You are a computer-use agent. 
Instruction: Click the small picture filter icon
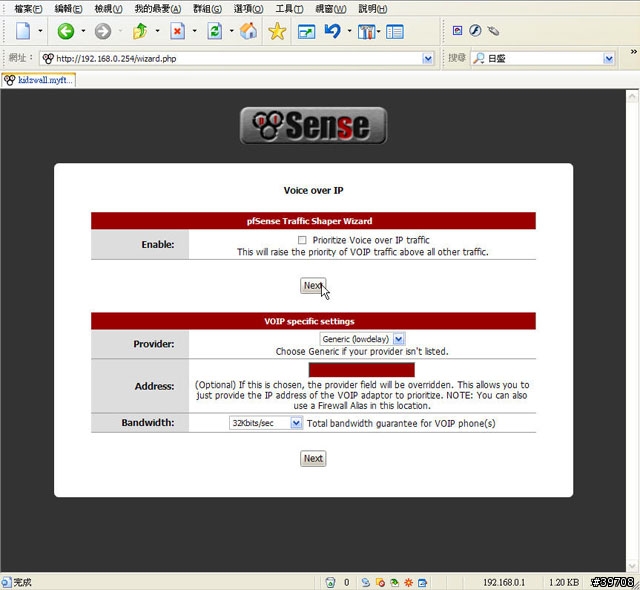click(458, 30)
